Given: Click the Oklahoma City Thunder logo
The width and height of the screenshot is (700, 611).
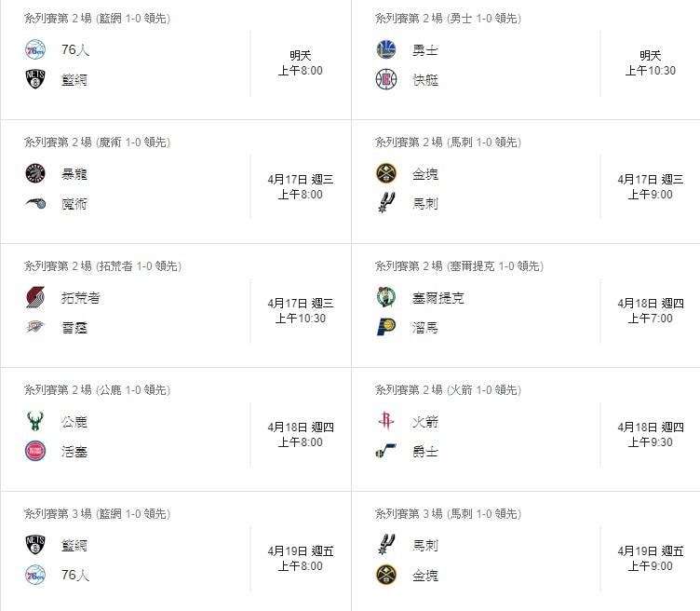Looking at the screenshot, I should coord(35,328).
